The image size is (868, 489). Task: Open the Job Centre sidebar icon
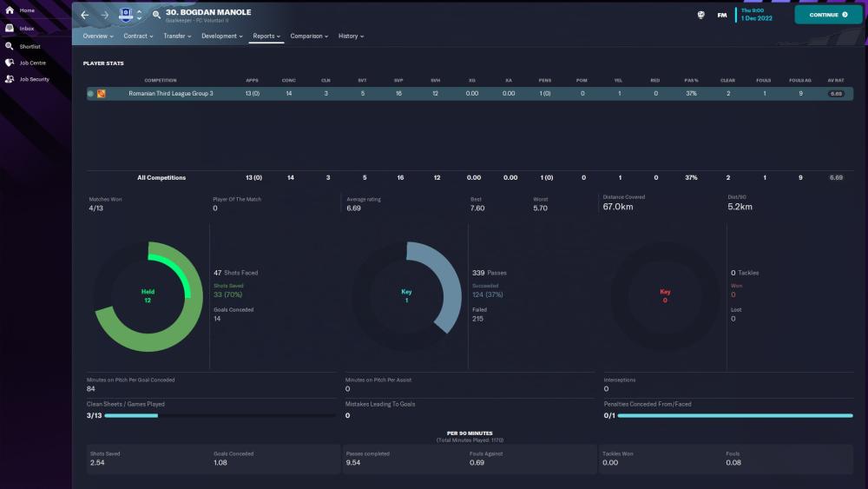[x=10, y=63]
